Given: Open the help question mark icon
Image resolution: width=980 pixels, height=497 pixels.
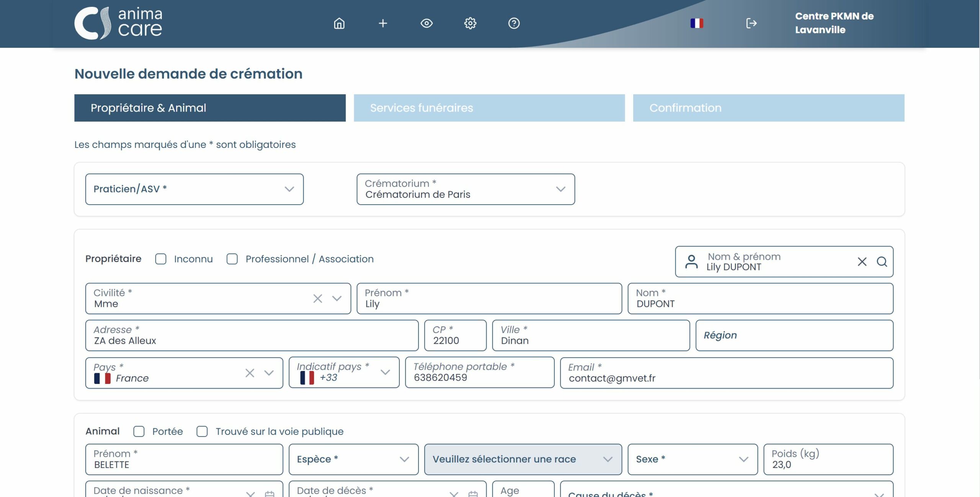Looking at the screenshot, I should (514, 23).
